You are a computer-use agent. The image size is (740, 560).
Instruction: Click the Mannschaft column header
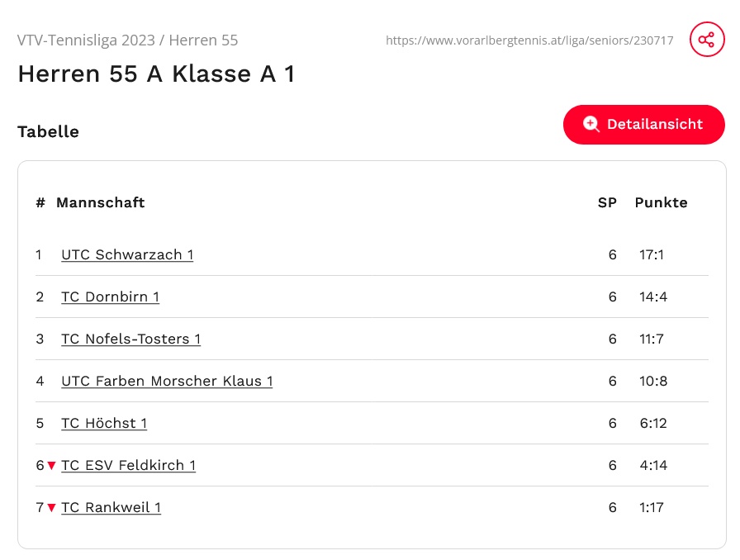[x=100, y=202]
